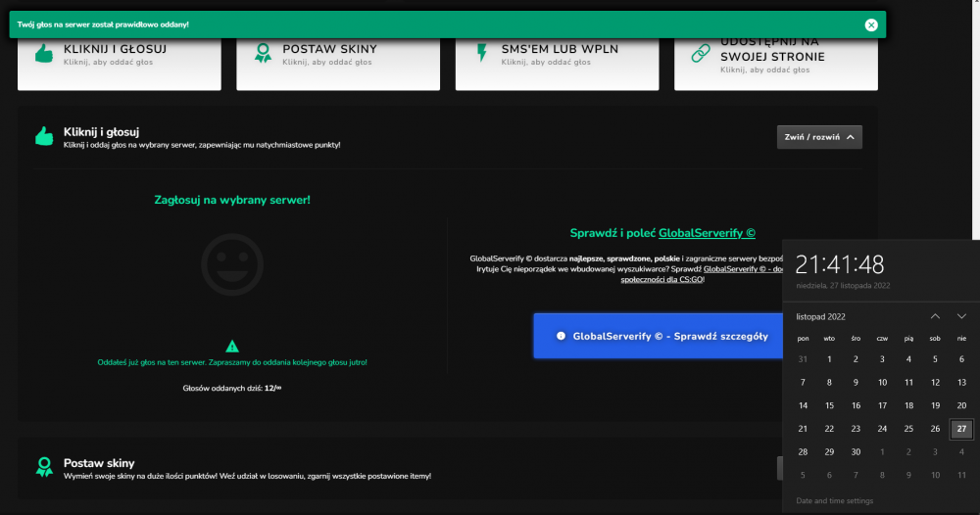Open the SMS'em lub WPLN voting card
The image size is (980, 515).
pyautogui.click(x=557, y=64)
